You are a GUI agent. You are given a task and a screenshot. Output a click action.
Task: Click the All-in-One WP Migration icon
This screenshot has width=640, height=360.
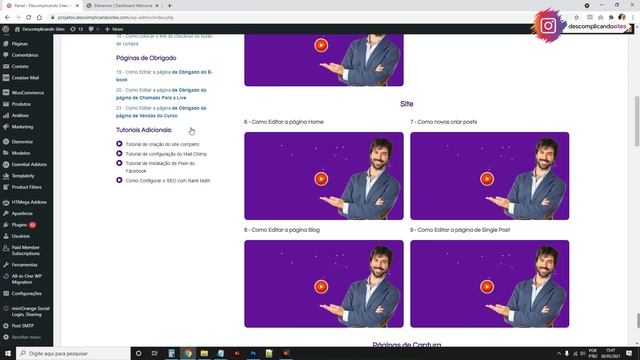tap(6, 276)
